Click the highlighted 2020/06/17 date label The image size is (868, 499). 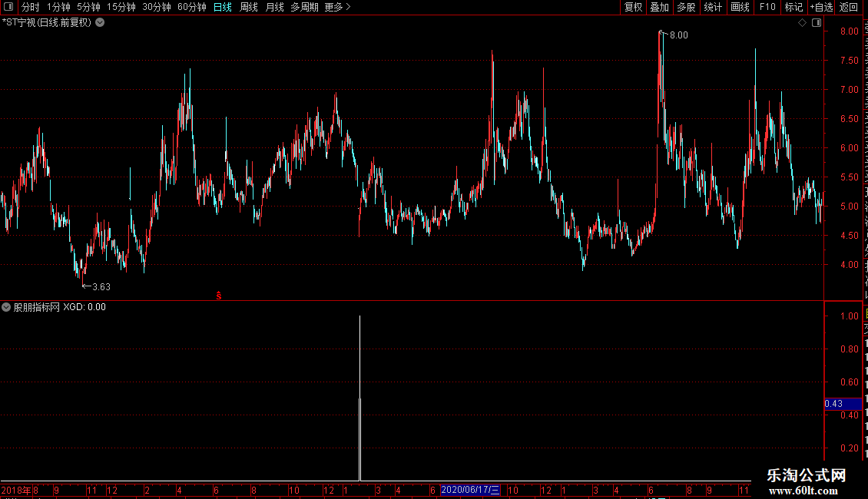click(470, 490)
